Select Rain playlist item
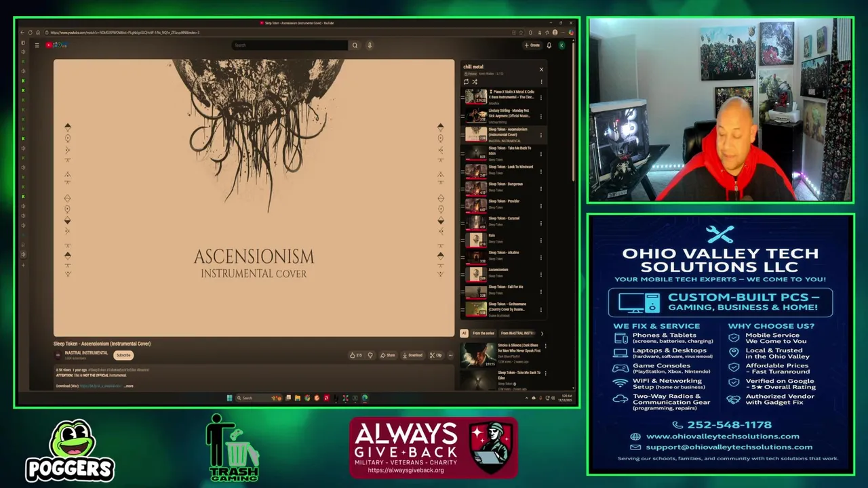 tap(503, 239)
